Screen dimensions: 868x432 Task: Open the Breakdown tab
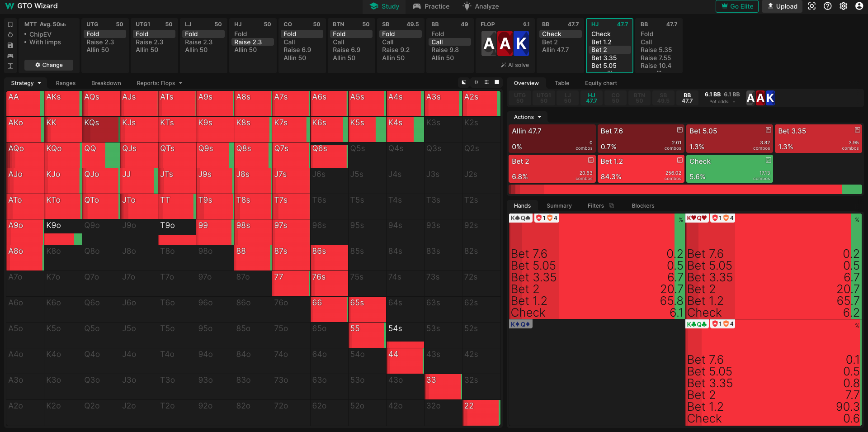point(106,83)
